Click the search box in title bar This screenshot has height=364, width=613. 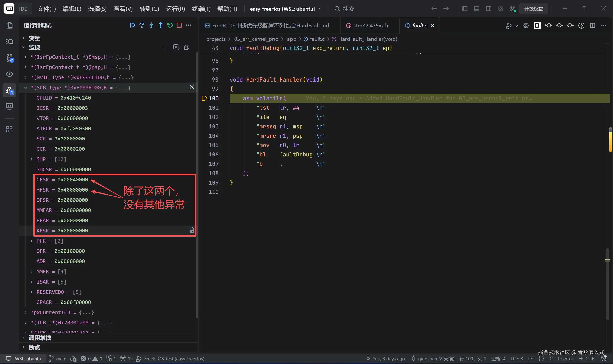point(345,9)
